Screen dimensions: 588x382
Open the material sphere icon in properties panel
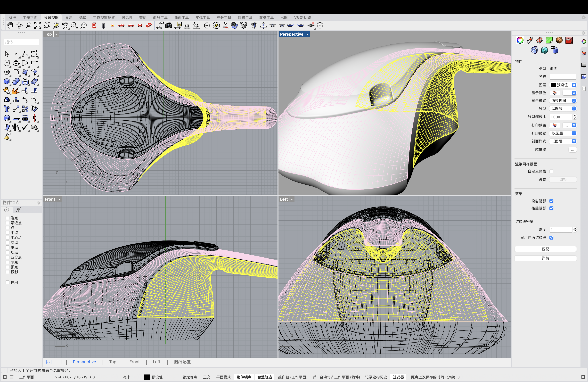tap(559, 40)
